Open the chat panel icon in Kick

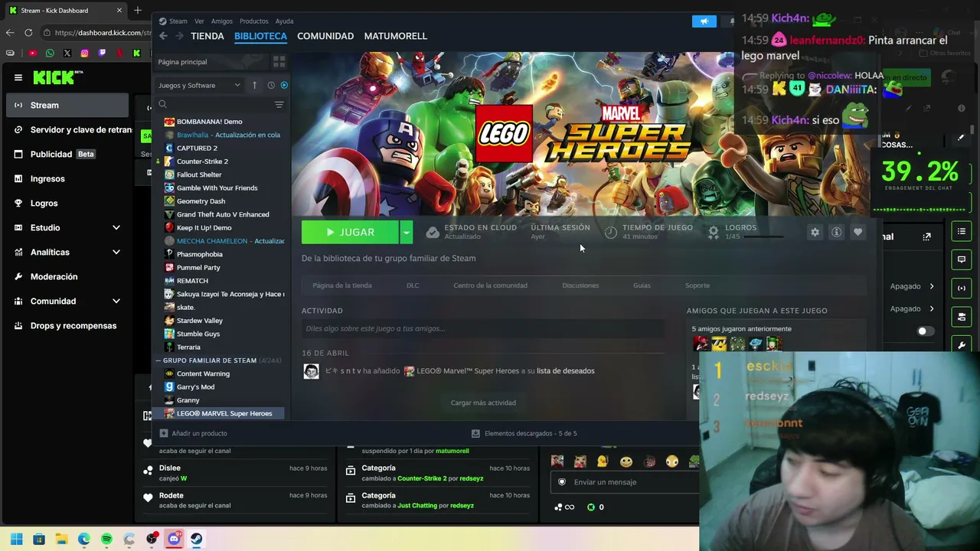coord(962,259)
